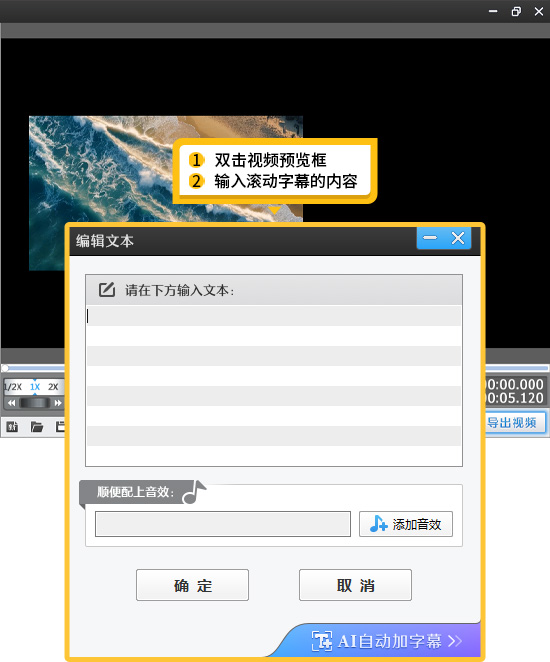Select the 2X playback speed
550x662 pixels.
coord(53,387)
